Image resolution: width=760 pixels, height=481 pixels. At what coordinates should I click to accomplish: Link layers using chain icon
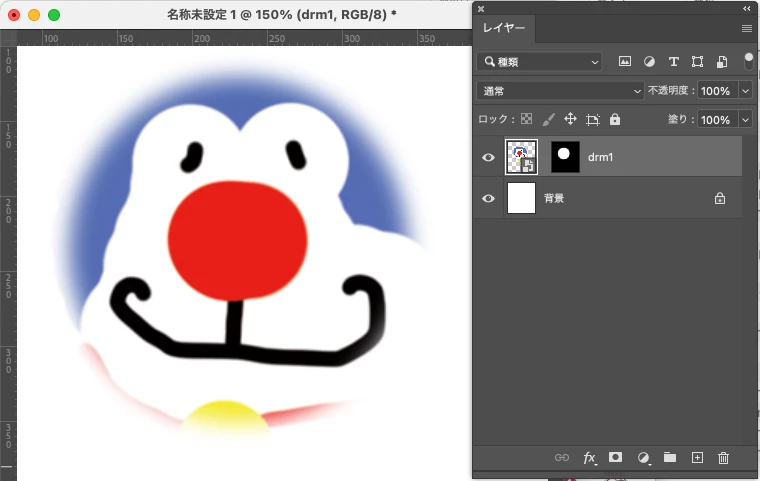coord(562,457)
